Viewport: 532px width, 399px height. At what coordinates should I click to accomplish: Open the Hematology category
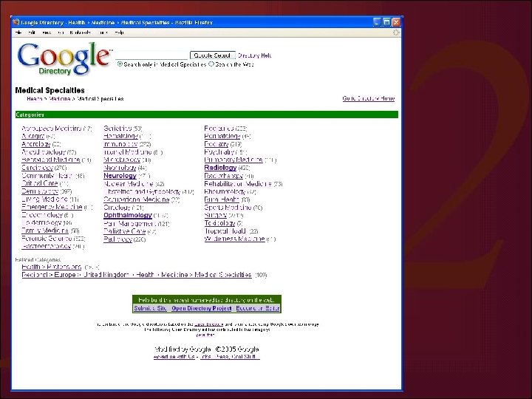click(120, 136)
